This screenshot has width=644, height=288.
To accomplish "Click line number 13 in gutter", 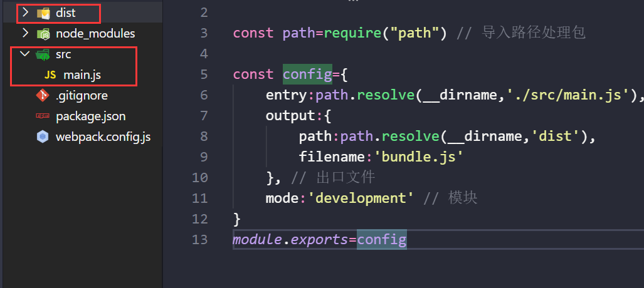I will pyautogui.click(x=200, y=239).
